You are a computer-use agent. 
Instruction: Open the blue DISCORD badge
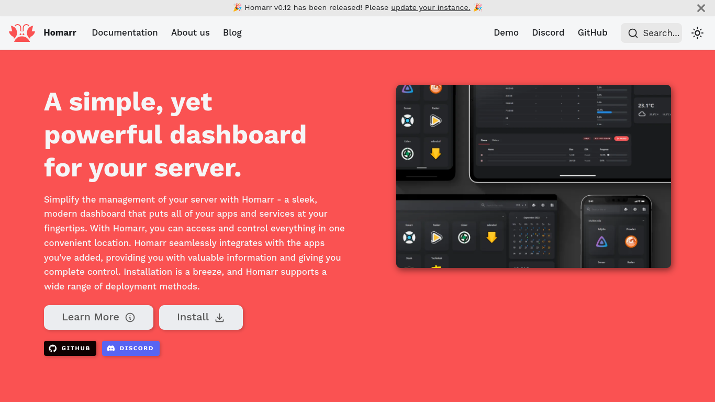(130, 348)
